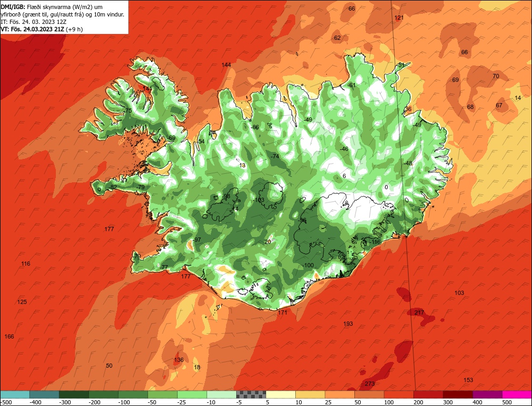532x406 pixels.
Task: Click the map value '-82'
Action: coord(113,188)
